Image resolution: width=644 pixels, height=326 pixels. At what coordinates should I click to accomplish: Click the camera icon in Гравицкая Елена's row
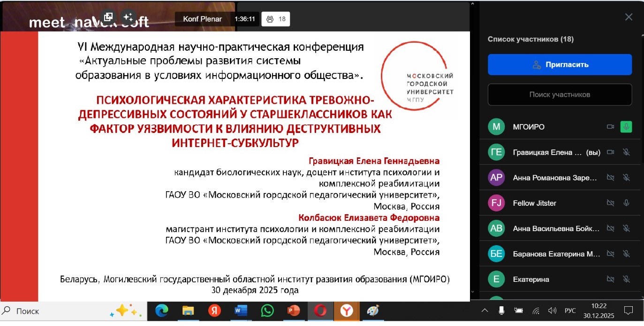point(610,152)
